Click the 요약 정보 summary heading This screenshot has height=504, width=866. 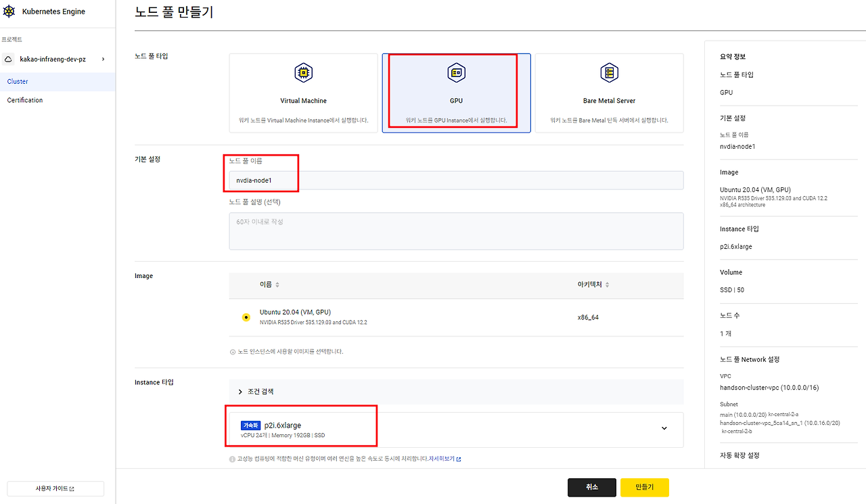(x=733, y=57)
